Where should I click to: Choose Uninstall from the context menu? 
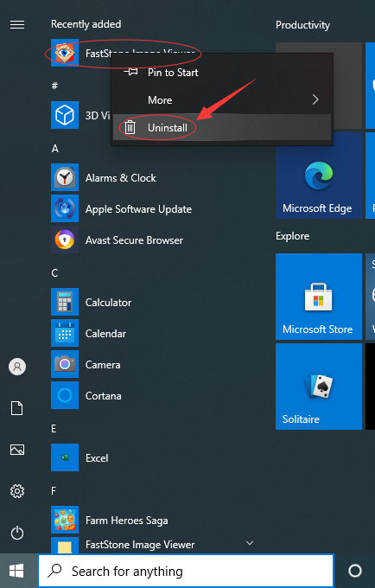pyautogui.click(x=222, y=127)
